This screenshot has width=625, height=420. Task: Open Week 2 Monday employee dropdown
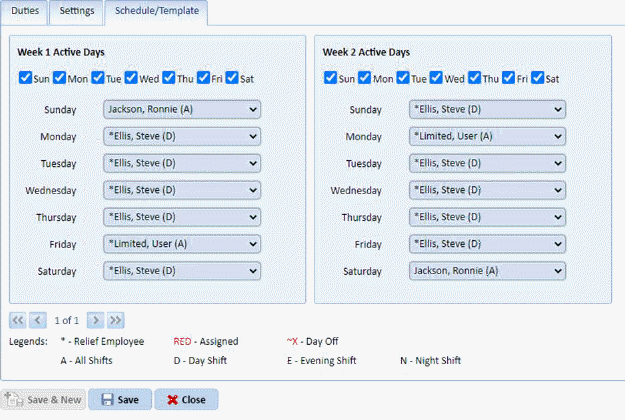(x=488, y=136)
